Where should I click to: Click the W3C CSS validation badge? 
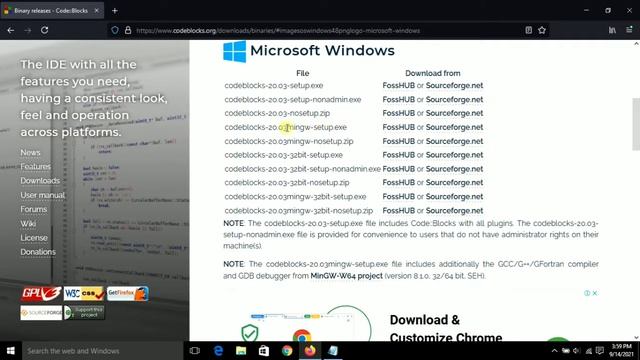(x=84, y=293)
